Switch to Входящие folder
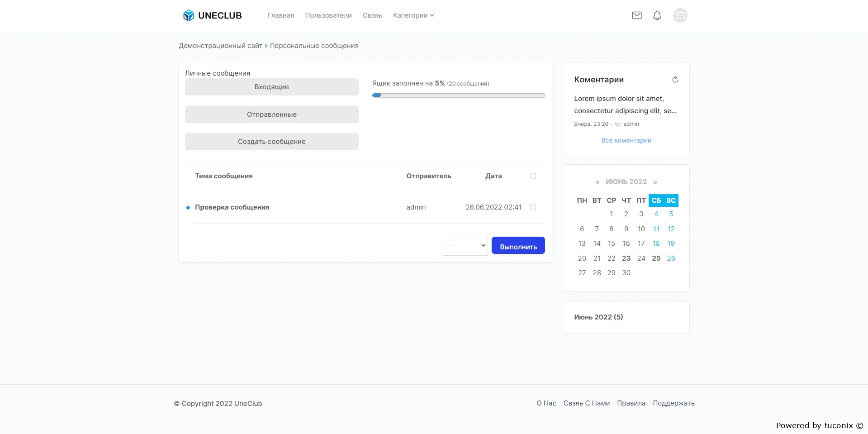Screen dimensions: 868x434 [x=272, y=87]
